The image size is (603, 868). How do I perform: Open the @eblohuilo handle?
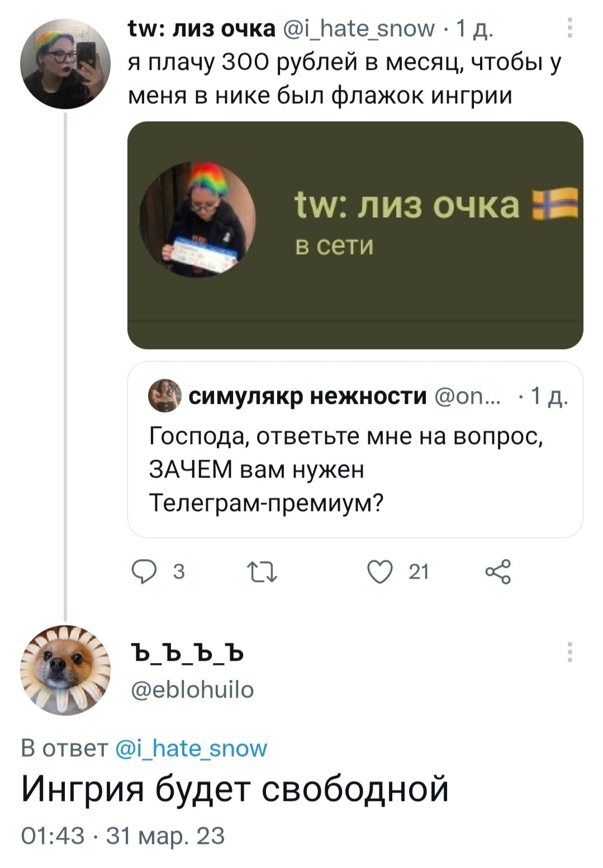[192, 690]
